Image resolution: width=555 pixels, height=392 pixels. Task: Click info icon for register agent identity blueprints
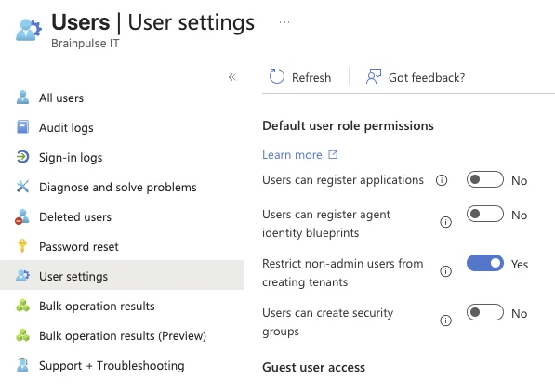click(x=445, y=222)
